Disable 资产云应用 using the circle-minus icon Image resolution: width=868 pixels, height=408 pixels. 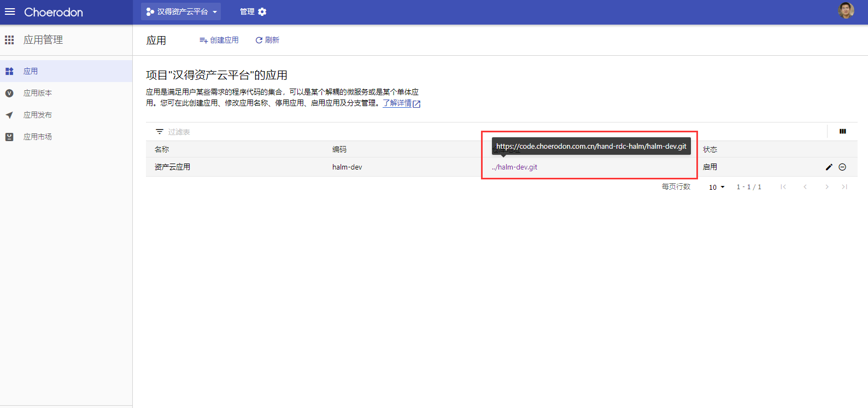[x=842, y=167]
